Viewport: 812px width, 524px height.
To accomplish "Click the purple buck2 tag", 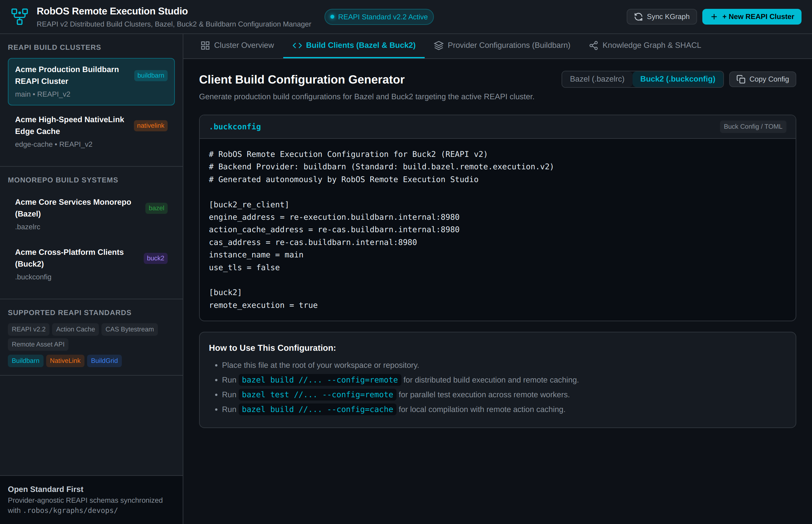I will pos(155,258).
